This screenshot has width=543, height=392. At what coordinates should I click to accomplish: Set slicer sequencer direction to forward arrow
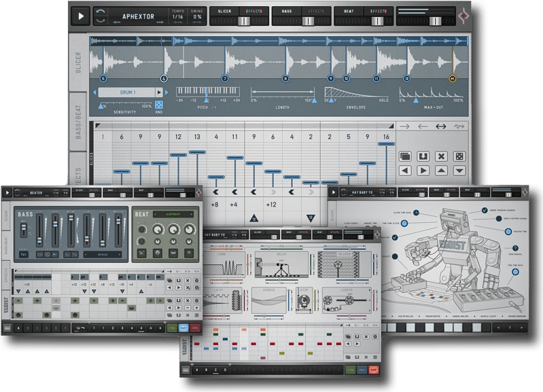pos(404,126)
